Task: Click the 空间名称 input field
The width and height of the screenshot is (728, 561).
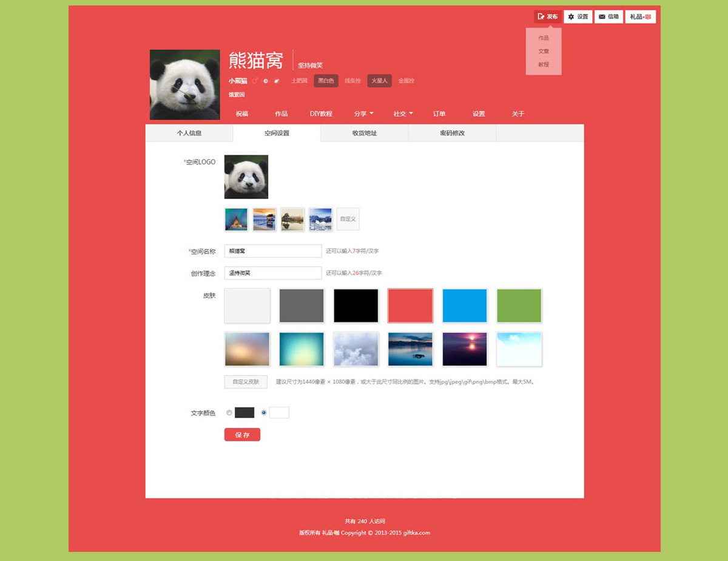Action: point(272,251)
